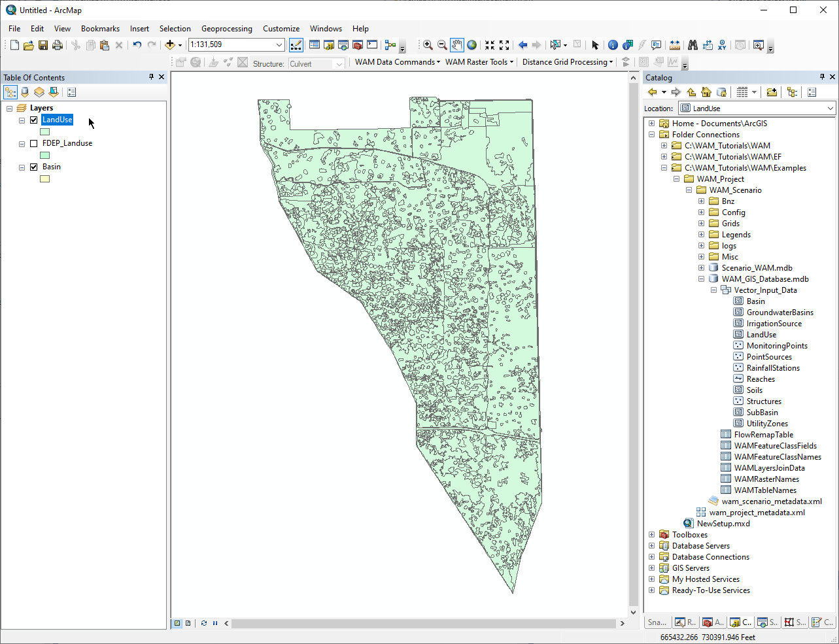Open the WAM Raster Tools dropdown
The width and height of the screenshot is (839, 644).
click(x=479, y=62)
